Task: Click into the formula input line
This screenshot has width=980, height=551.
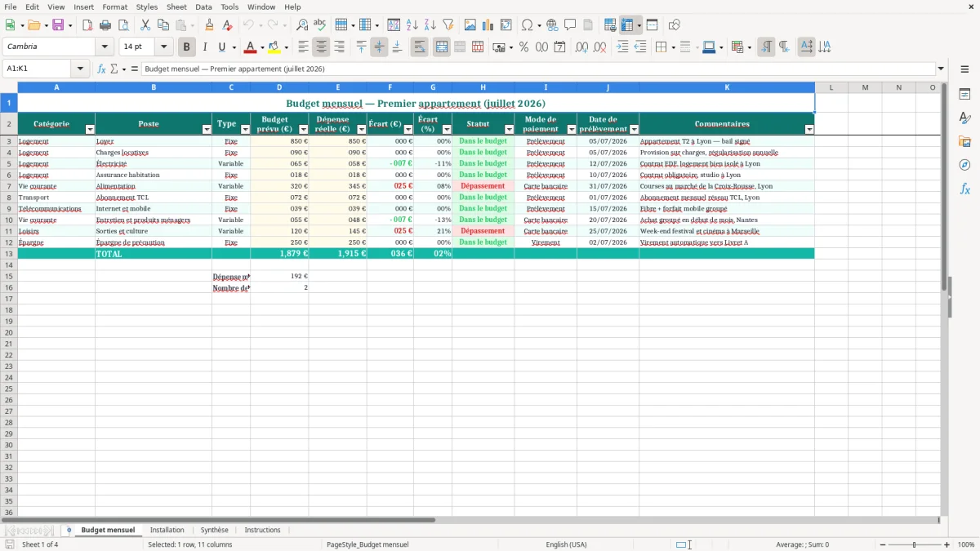Action: [x=538, y=69]
